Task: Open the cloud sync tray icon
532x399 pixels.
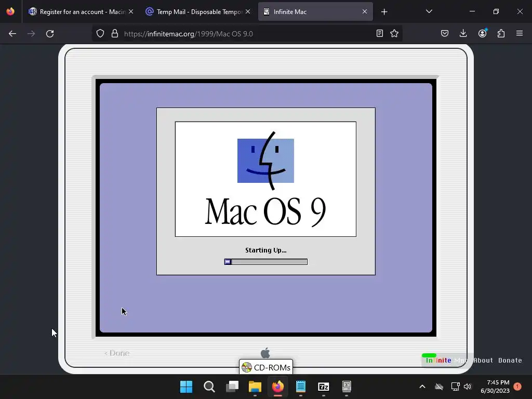Action: click(439, 387)
